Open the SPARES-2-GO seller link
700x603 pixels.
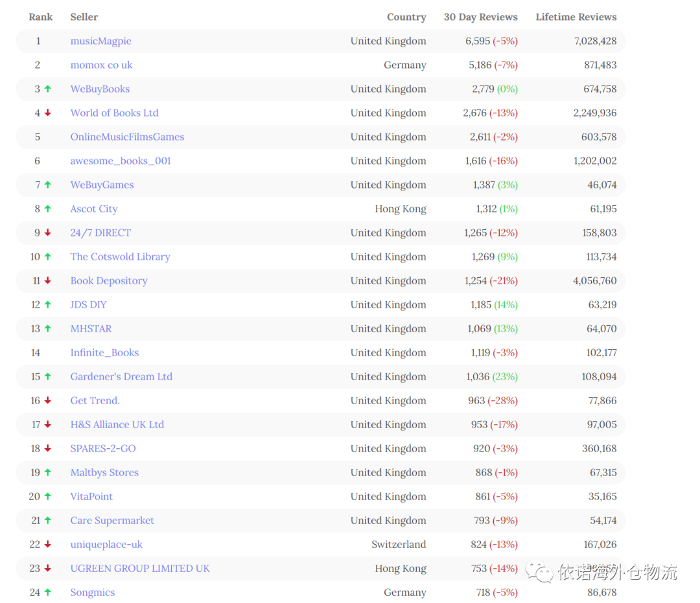pyautogui.click(x=103, y=449)
